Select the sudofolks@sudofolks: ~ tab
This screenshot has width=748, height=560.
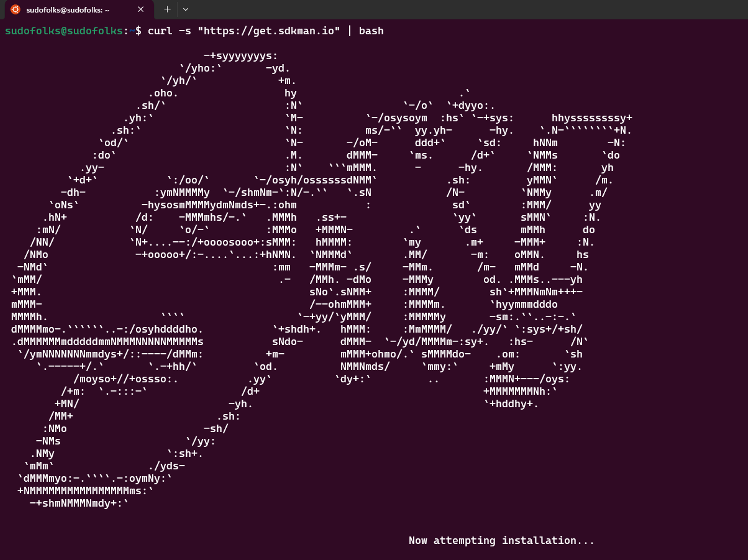coord(68,10)
